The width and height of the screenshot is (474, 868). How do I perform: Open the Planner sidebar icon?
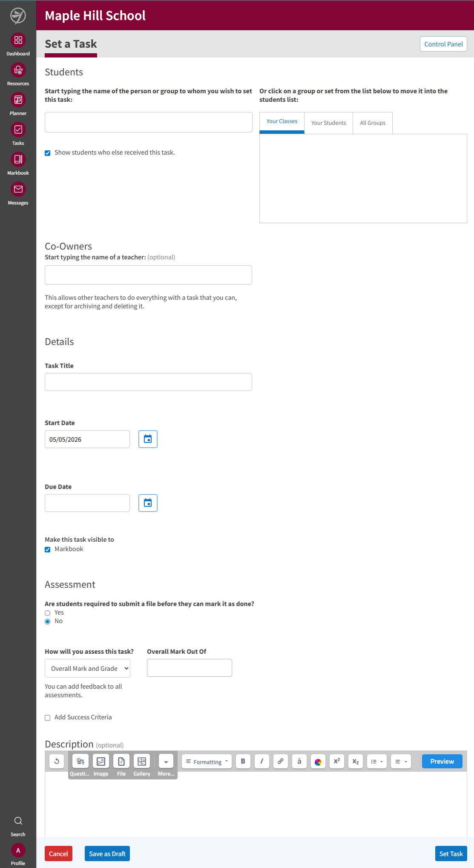18,104
